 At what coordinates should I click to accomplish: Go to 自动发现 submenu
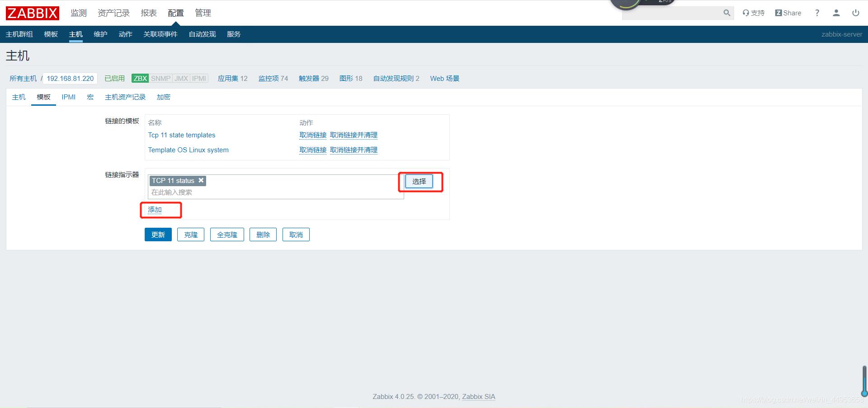pyautogui.click(x=203, y=34)
